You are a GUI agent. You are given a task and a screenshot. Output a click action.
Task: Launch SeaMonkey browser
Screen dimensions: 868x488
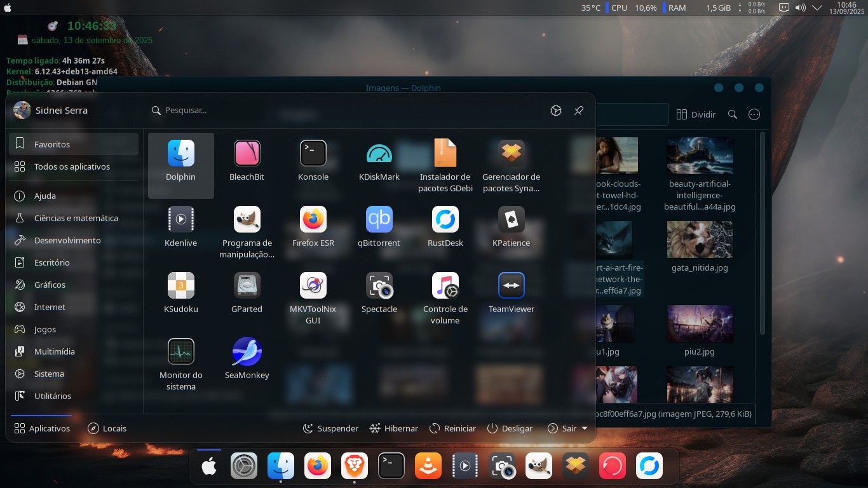[x=247, y=363]
